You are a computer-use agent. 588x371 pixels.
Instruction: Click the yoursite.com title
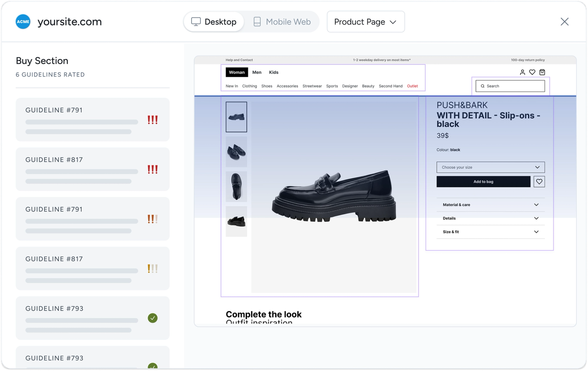70,22
